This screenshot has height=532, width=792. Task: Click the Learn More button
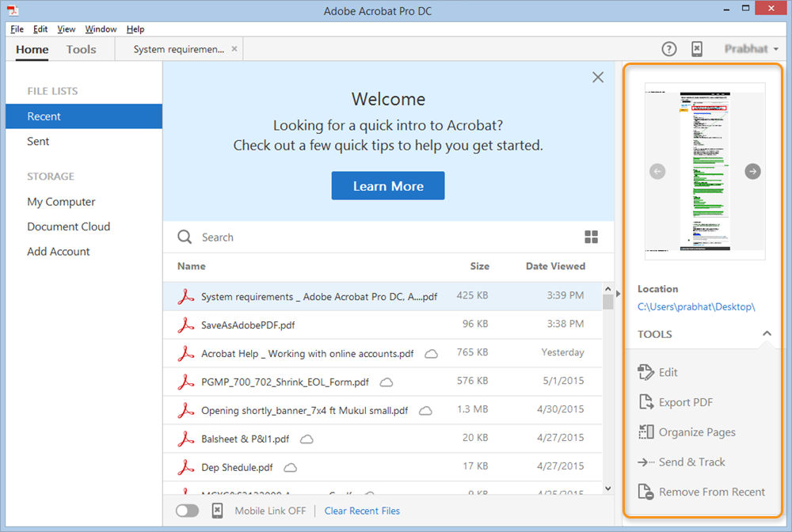pos(388,186)
